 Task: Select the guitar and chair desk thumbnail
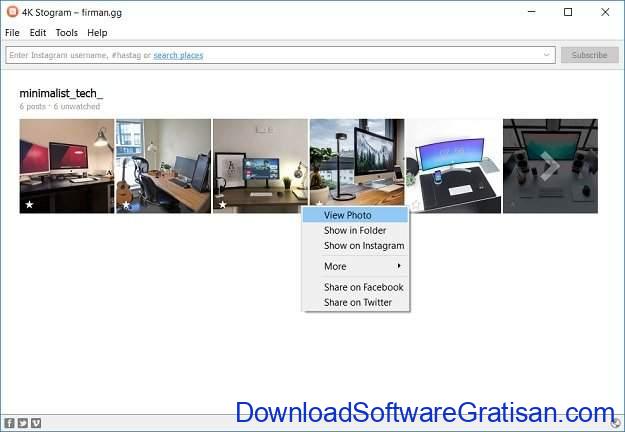[163, 166]
